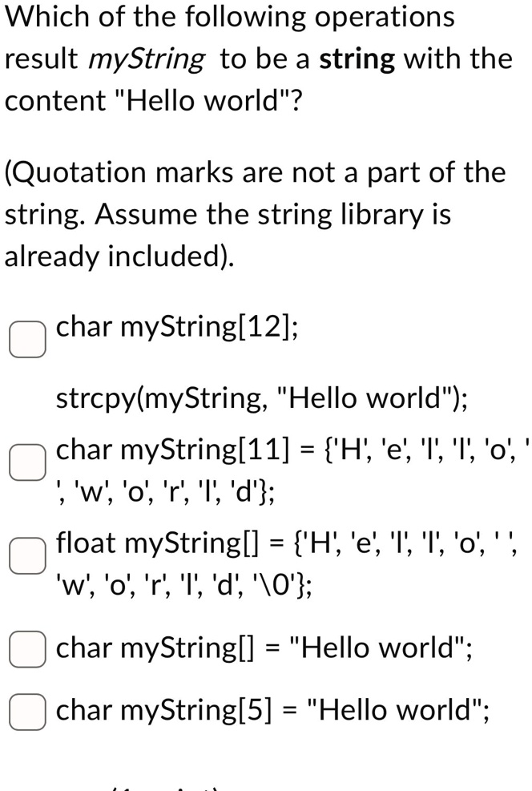Check the box for the strcpy option
The height and width of the screenshot is (791, 532).
[27, 339]
